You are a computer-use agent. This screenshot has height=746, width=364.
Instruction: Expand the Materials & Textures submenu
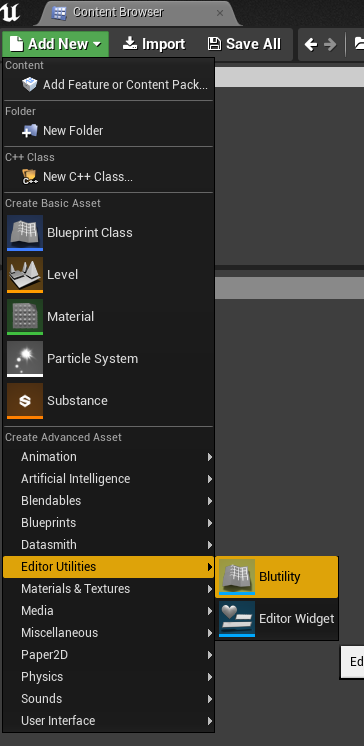click(108, 589)
